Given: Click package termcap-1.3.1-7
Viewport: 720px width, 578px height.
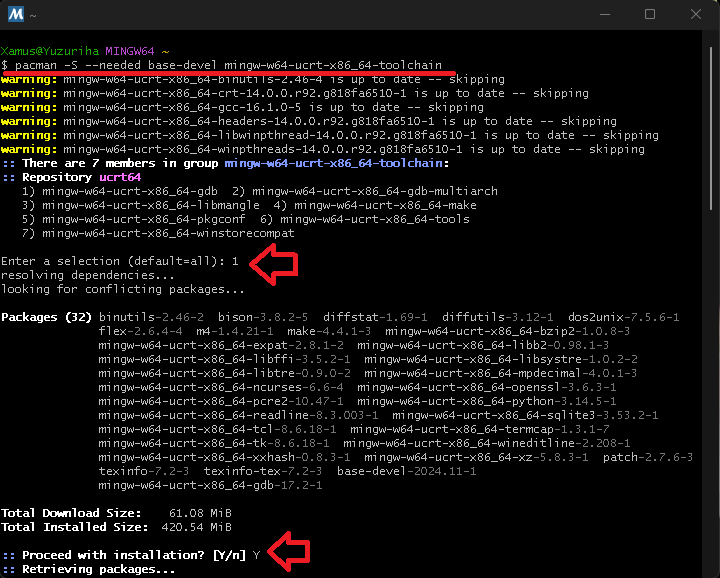Looking at the screenshot, I should 480,429.
